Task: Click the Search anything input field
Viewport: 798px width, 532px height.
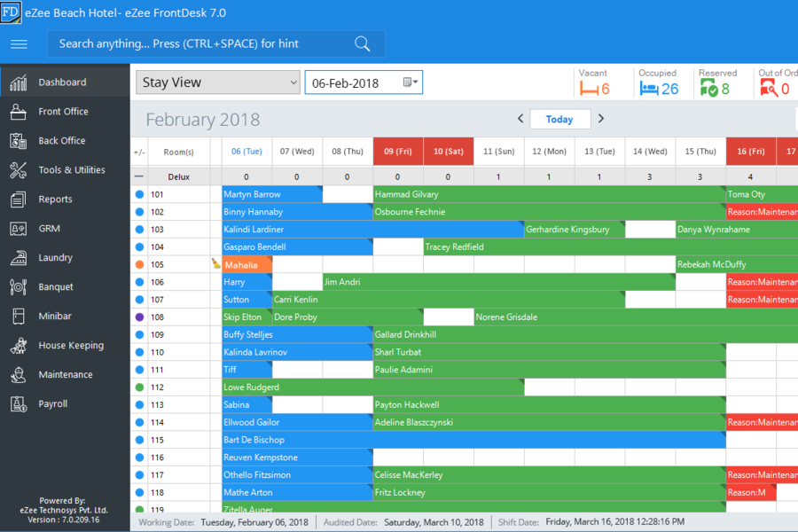Action: pyautogui.click(x=204, y=44)
